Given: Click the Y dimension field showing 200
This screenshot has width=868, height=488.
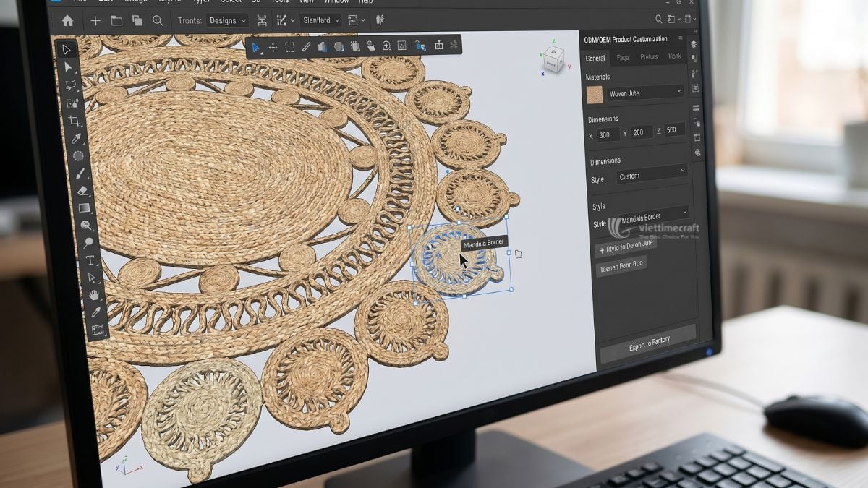Looking at the screenshot, I should click(x=640, y=132).
